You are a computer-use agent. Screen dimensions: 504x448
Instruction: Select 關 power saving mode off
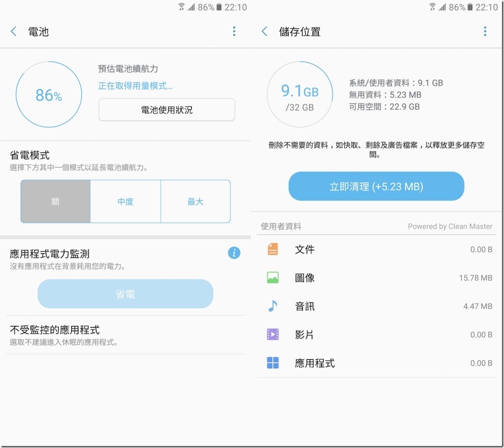point(55,202)
